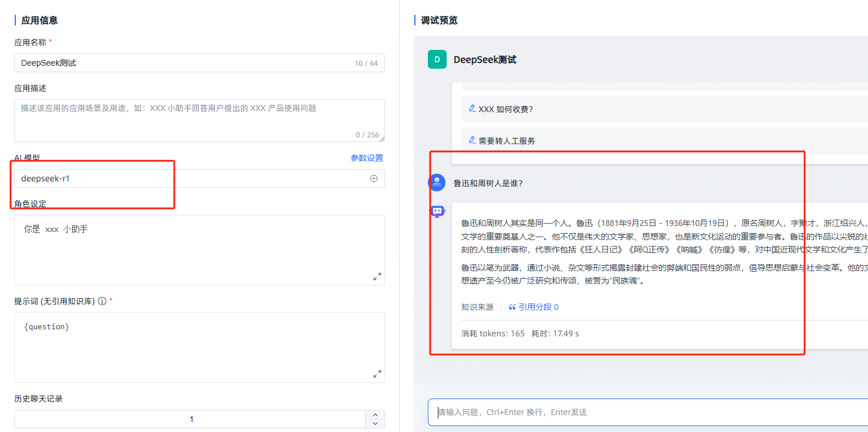Click the edit icon beside 'XXX 如何收费?'
This screenshot has width=868, height=432.
tap(472, 109)
